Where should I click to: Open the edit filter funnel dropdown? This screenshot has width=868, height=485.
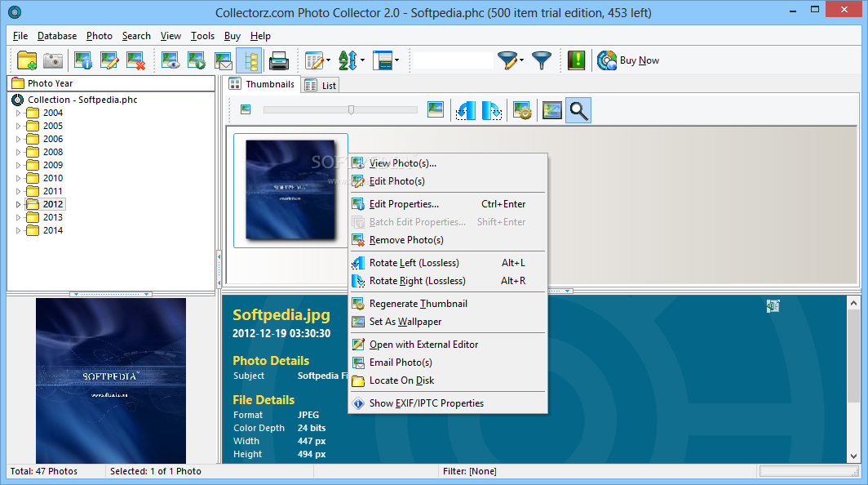click(521, 60)
